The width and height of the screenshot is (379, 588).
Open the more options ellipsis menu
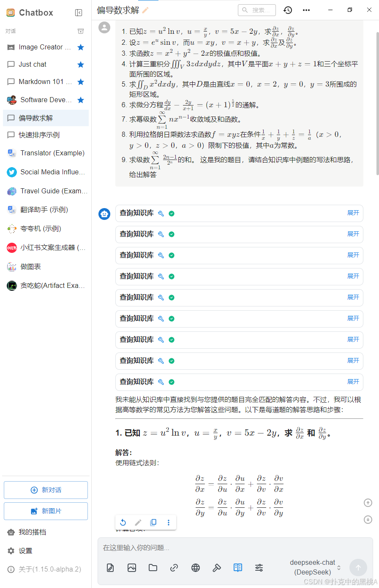click(x=306, y=10)
